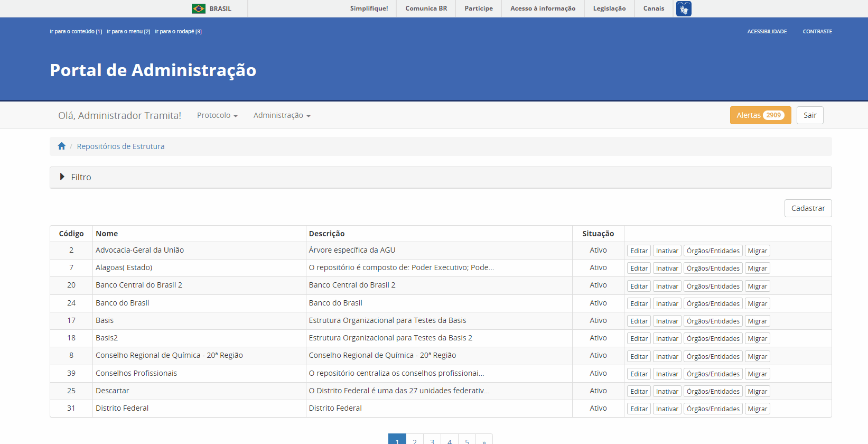
Task: Open Simplifique! in top bar
Action: click(x=369, y=8)
